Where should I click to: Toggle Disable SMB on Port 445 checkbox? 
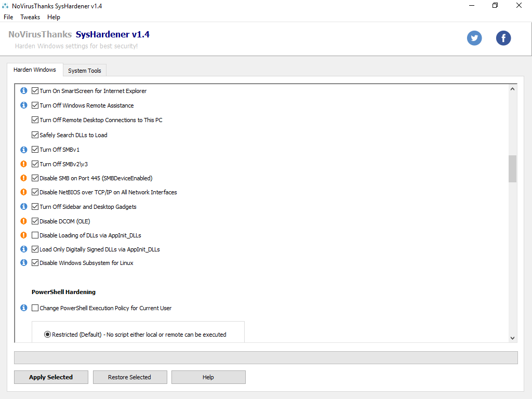point(35,178)
